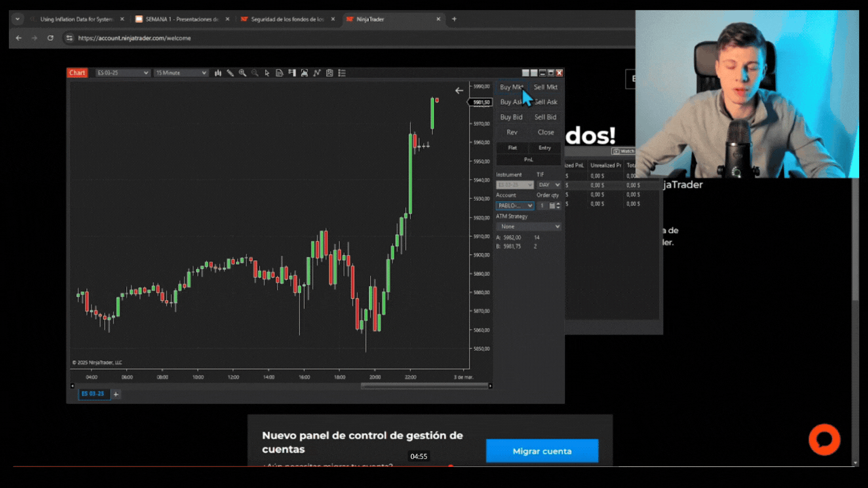Click the browser Forward arrow
The width and height of the screenshot is (868, 488).
[x=35, y=38]
